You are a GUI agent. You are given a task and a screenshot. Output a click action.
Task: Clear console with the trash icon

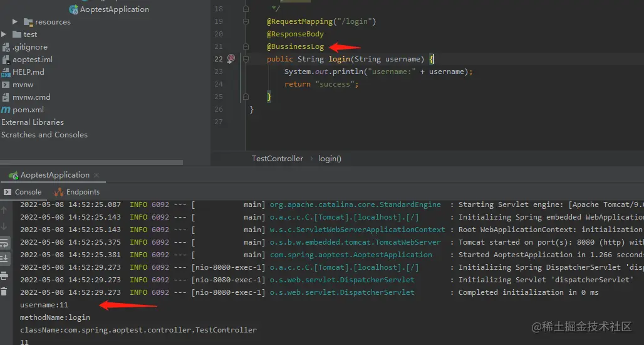[x=4, y=292]
